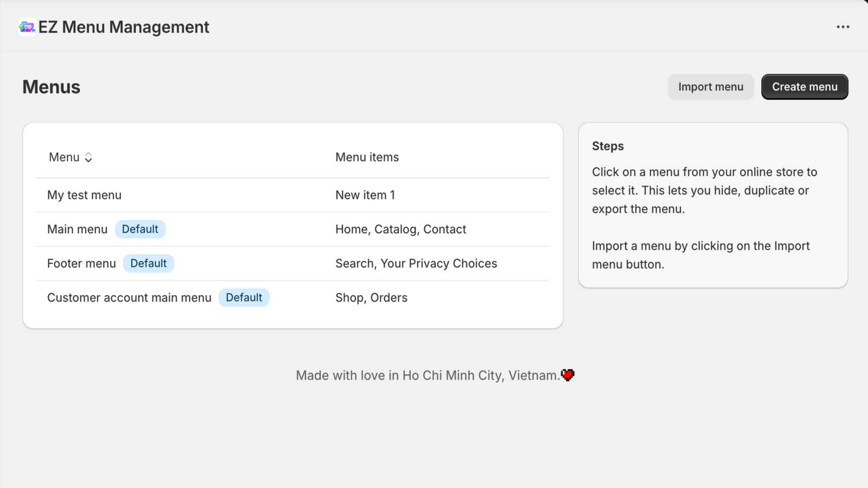The height and width of the screenshot is (488, 868).
Task: Select the Main menu row
Action: pos(77,229)
